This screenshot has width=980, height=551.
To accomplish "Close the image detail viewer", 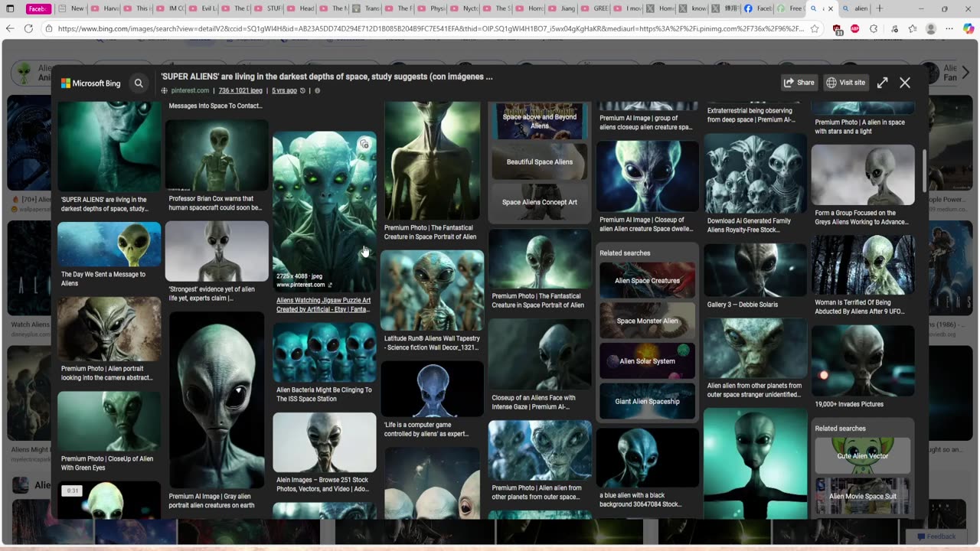I will 905,83.
